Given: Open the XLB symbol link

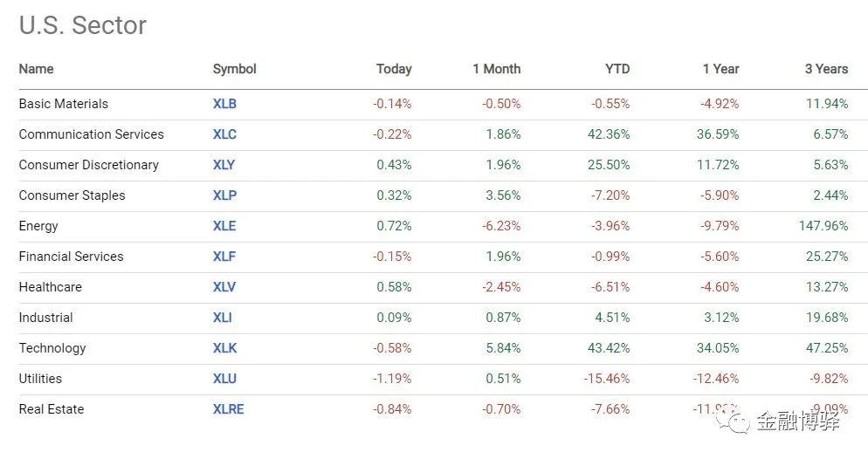Looking at the screenshot, I should [224, 104].
